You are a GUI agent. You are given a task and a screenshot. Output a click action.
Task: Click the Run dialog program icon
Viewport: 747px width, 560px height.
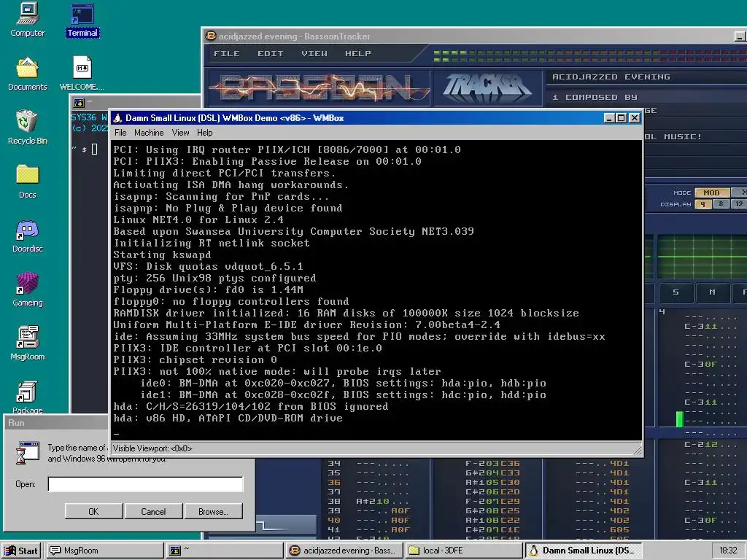tap(28, 452)
